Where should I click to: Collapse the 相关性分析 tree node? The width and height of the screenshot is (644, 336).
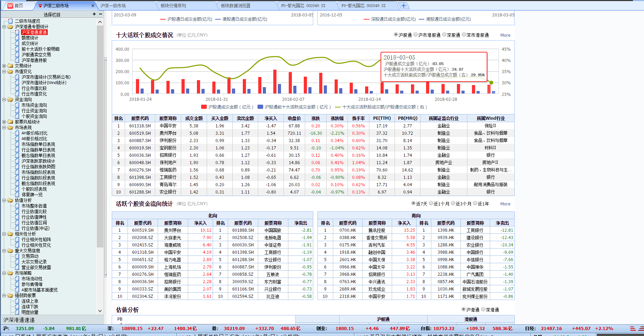click(4, 234)
